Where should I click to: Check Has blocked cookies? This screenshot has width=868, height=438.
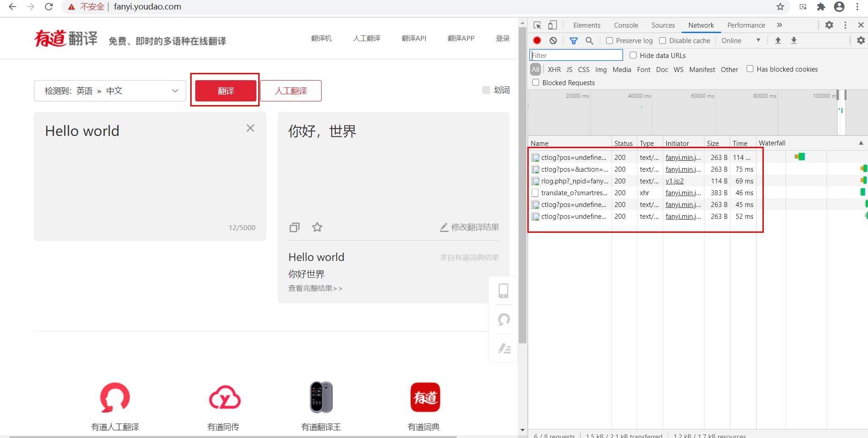point(750,69)
